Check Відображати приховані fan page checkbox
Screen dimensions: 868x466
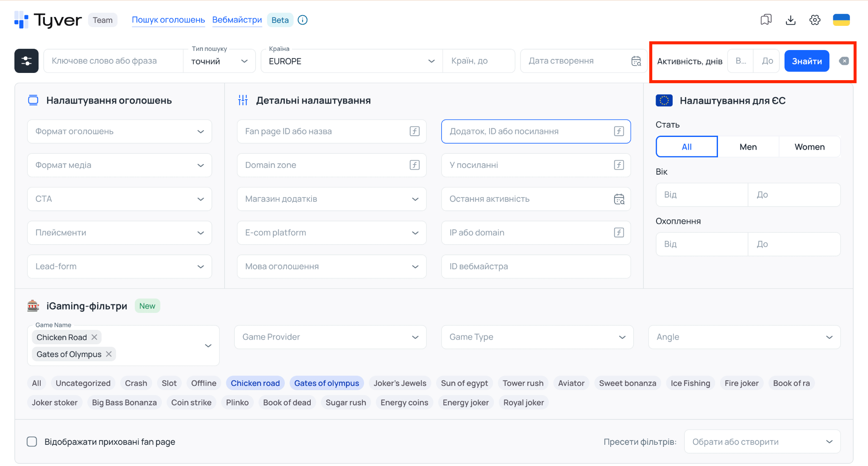32,442
